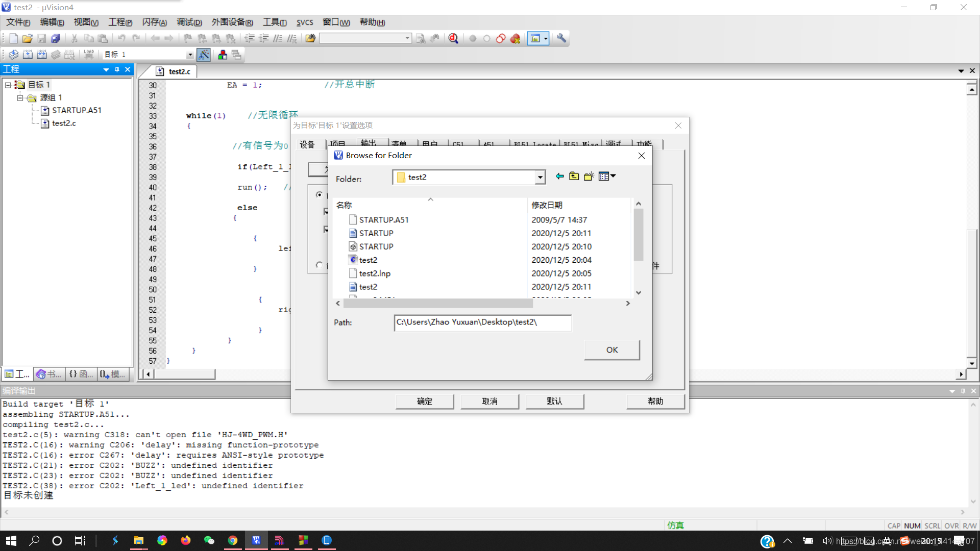Click the Target Options magic wand icon

point(204,55)
